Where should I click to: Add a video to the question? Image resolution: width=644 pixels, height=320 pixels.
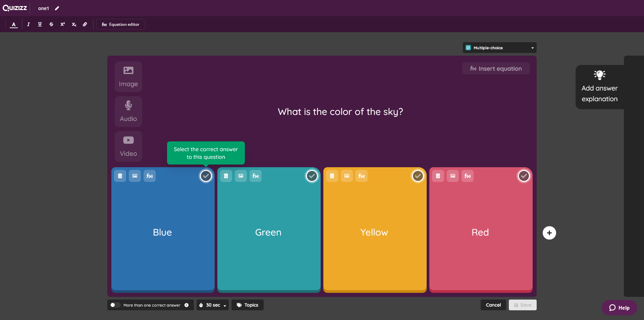[x=128, y=146]
